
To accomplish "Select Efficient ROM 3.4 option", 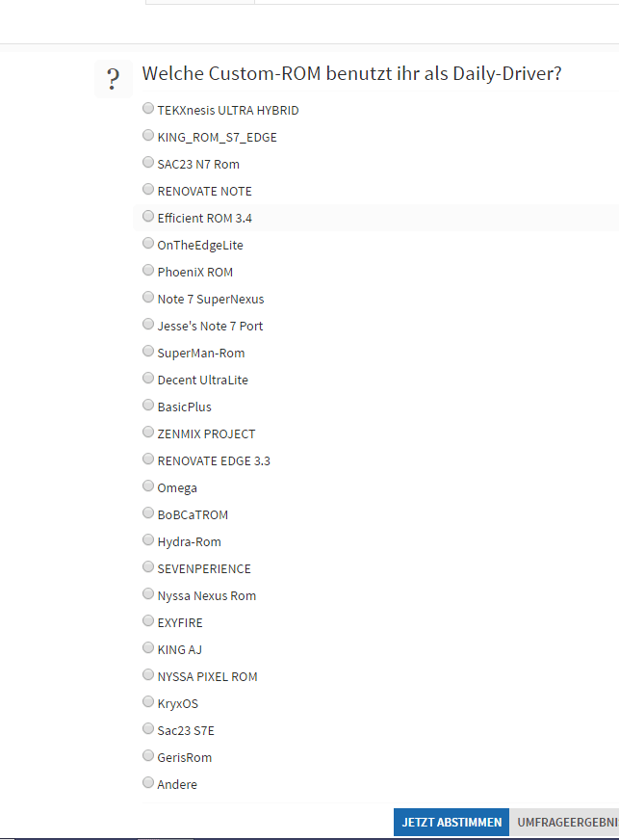I will click(148, 216).
